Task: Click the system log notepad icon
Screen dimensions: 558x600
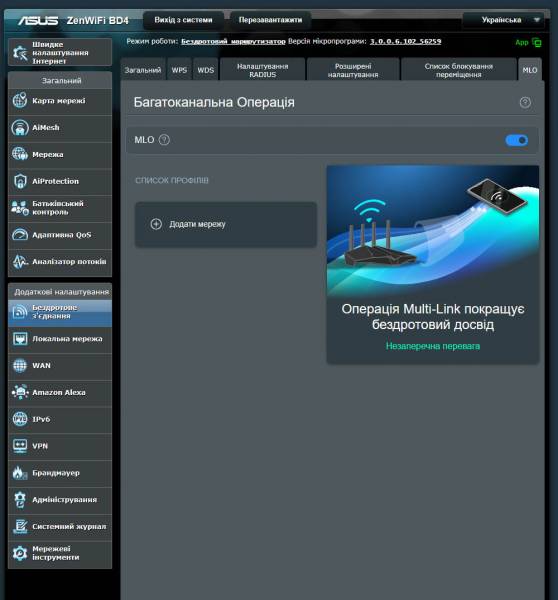Action: 20,527
